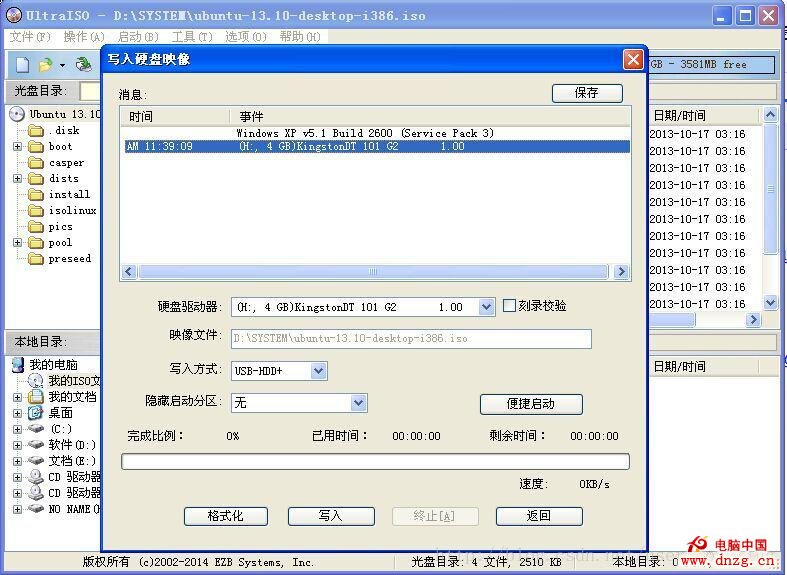Select the (C:) drive icon
Image resolution: width=787 pixels, height=575 pixels.
click(36, 429)
